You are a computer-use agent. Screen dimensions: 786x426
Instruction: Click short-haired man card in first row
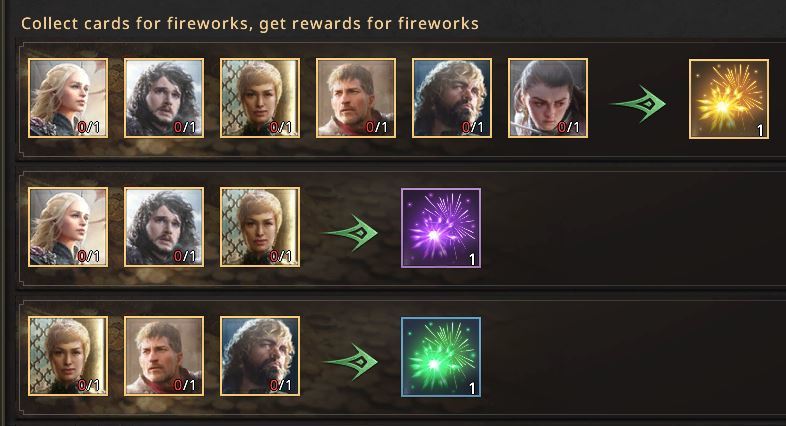tap(356, 98)
